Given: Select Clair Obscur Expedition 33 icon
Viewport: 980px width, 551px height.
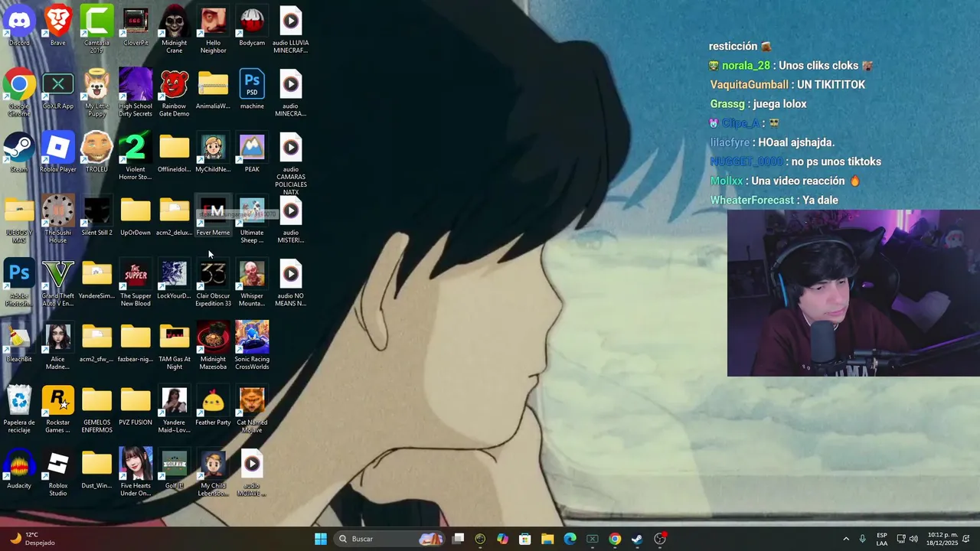Looking at the screenshot, I should click(x=213, y=283).
